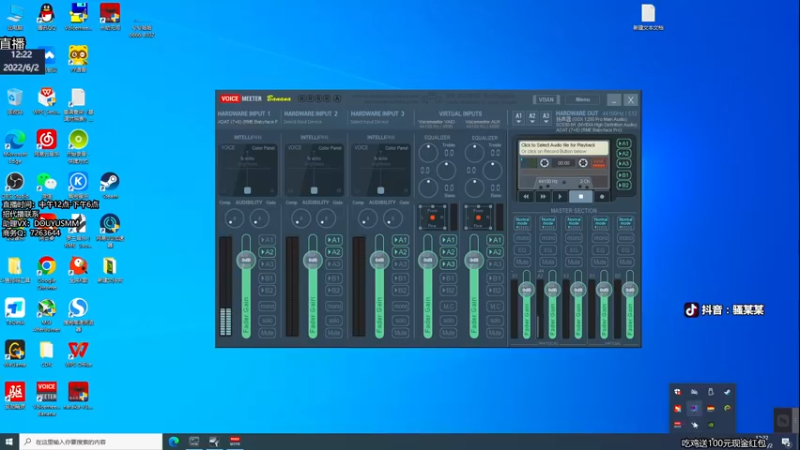Select device for Hardware Input 1
800x450 pixels.
pyautogui.click(x=247, y=122)
